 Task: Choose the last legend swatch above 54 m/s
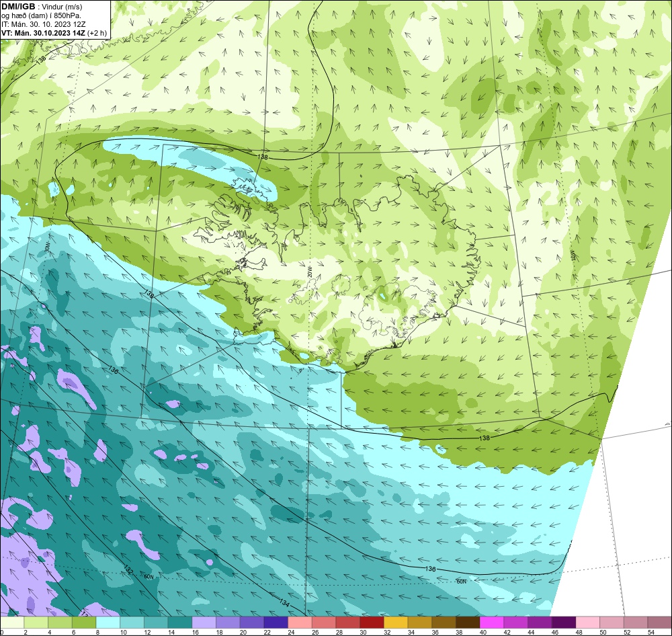click(660, 623)
